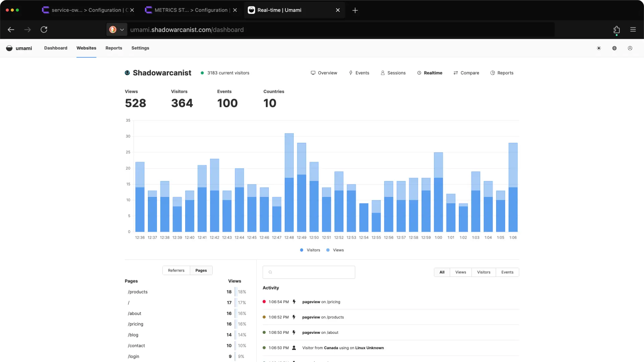The width and height of the screenshot is (644, 362).
Task: Open the language globe icon
Action: 614,48
